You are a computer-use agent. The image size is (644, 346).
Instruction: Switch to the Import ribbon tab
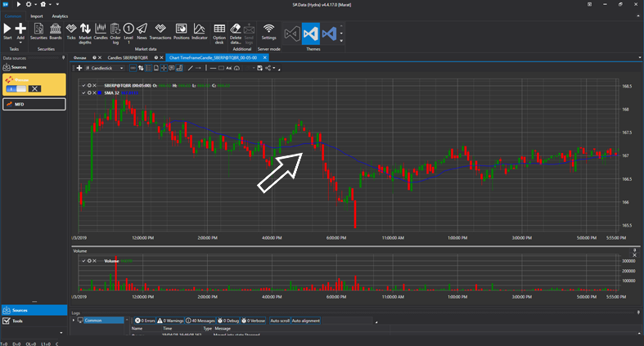pyautogui.click(x=37, y=16)
